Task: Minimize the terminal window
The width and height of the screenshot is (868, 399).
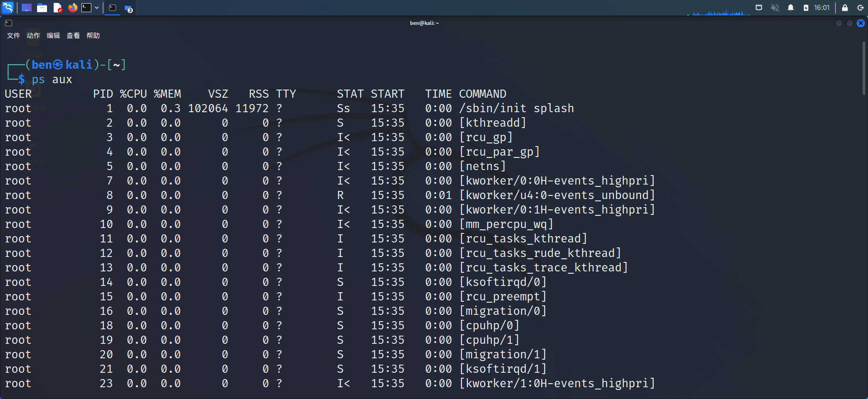Action: [x=839, y=23]
